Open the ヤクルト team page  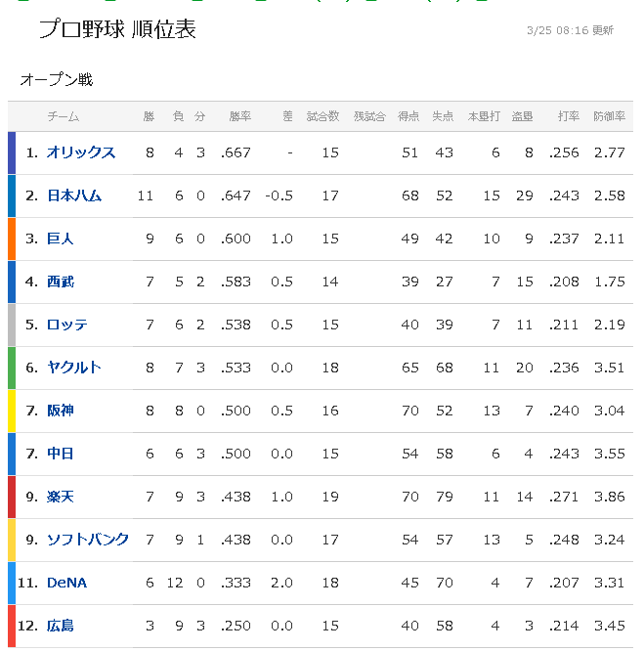(74, 368)
